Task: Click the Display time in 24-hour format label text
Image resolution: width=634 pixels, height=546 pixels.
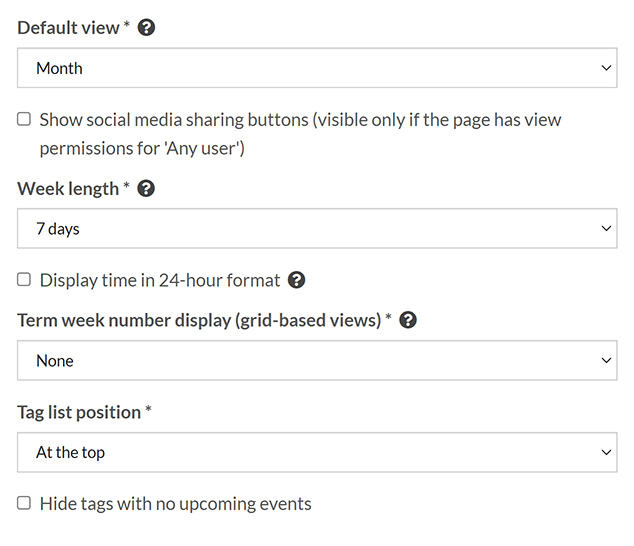Action: [160, 280]
